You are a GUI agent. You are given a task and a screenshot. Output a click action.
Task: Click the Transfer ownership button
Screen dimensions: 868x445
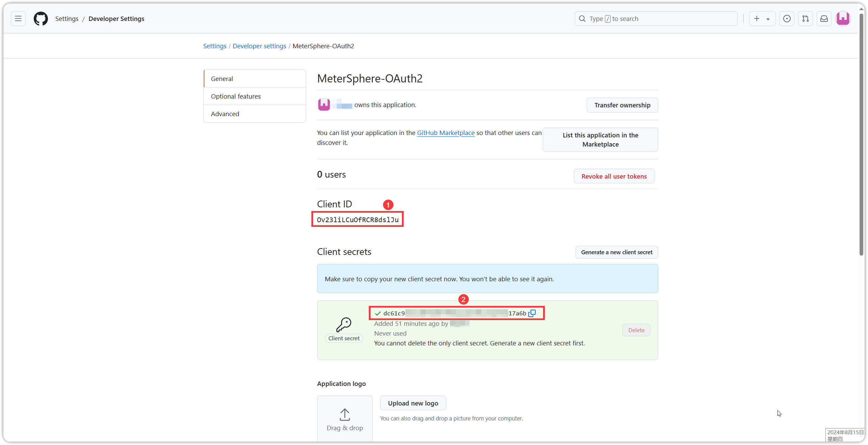[622, 105]
